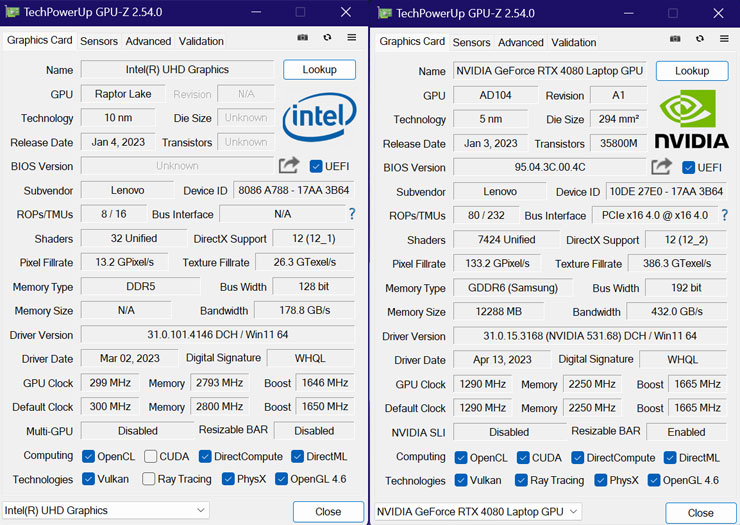Screen dimensions: 740x525
Task: Open the hamburger menu in the Intel window
Action: click(351, 38)
